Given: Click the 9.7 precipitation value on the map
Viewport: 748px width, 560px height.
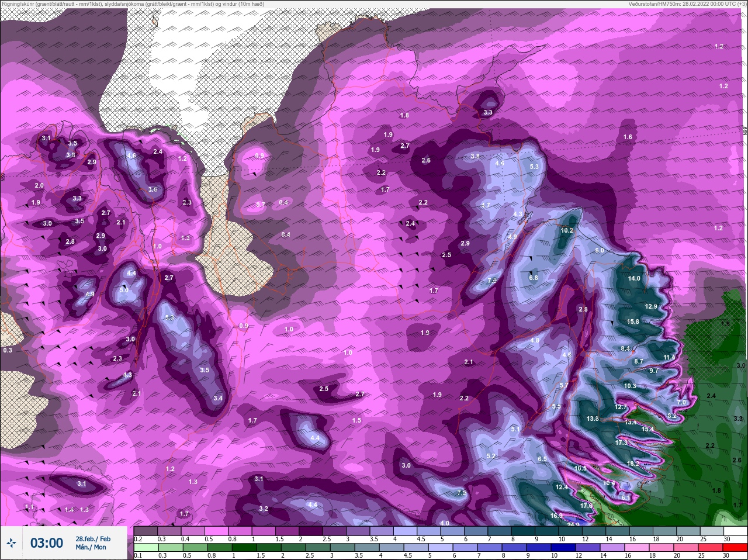Looking at the screenshot, I should [x=653, y=371].
